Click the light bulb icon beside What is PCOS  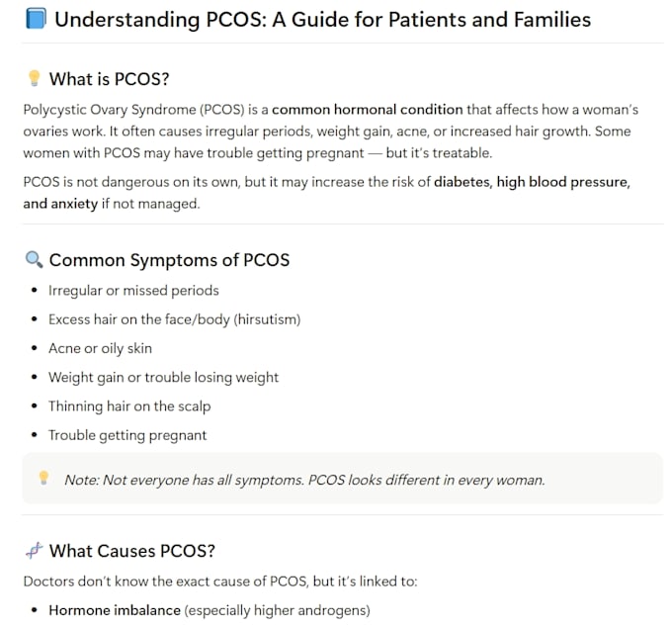[x=34, y=79]
